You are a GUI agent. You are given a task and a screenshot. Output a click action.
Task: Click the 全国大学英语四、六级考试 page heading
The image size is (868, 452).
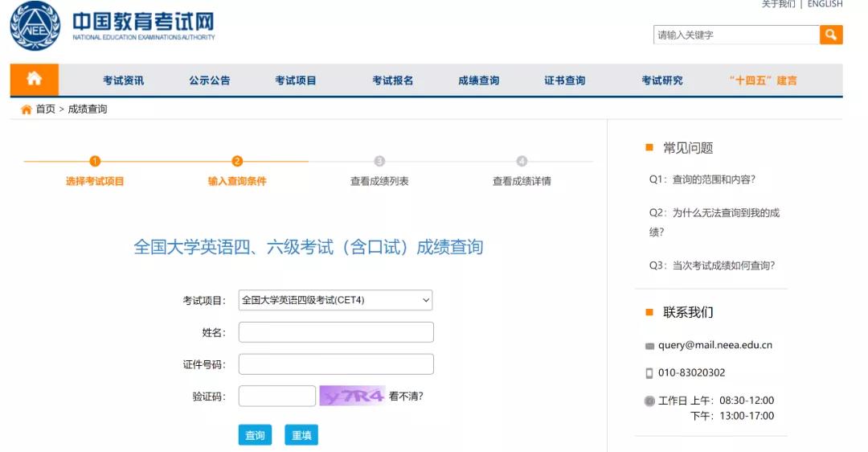point(309,247)
